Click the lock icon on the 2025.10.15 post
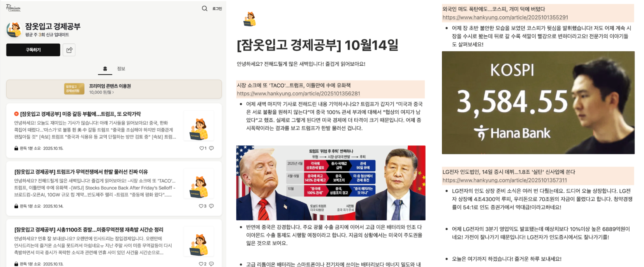 tap(16, 148)
